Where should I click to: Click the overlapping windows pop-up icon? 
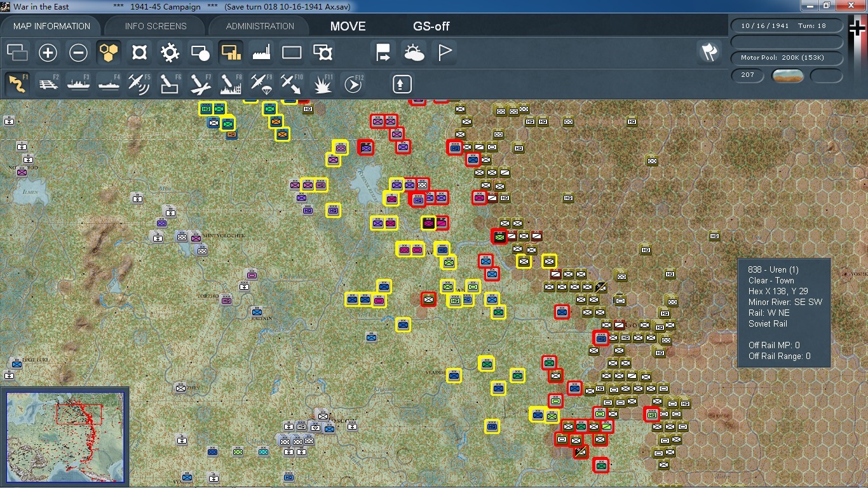pyautogui.click(x=18, y=53)
